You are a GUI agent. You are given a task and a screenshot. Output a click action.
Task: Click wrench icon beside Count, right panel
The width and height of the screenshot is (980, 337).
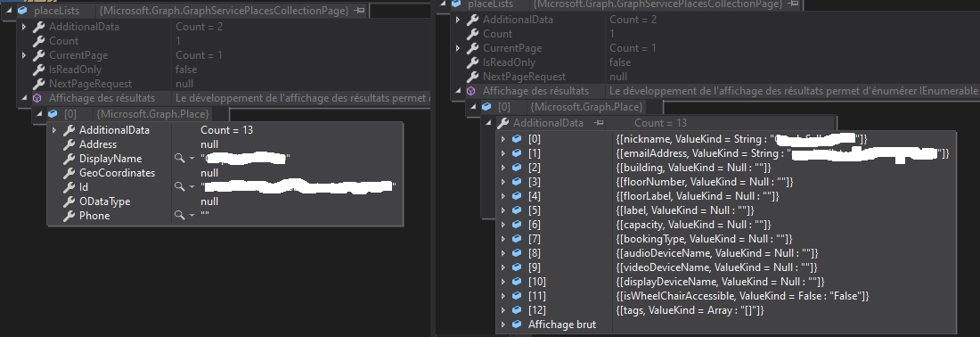point(472,34)
